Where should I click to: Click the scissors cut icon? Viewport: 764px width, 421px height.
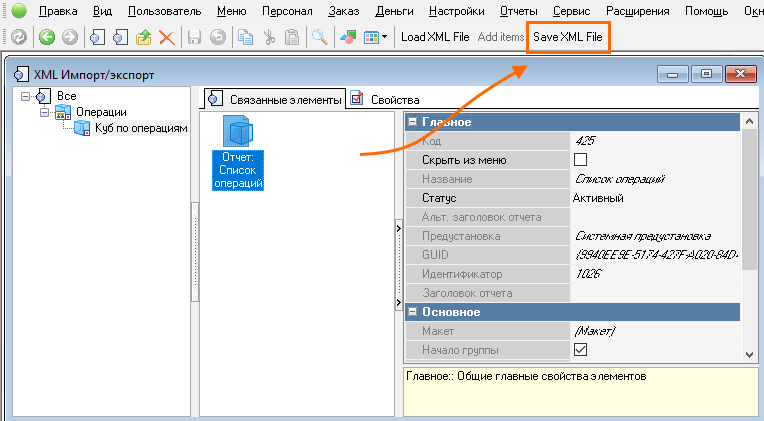coord(270,37)
